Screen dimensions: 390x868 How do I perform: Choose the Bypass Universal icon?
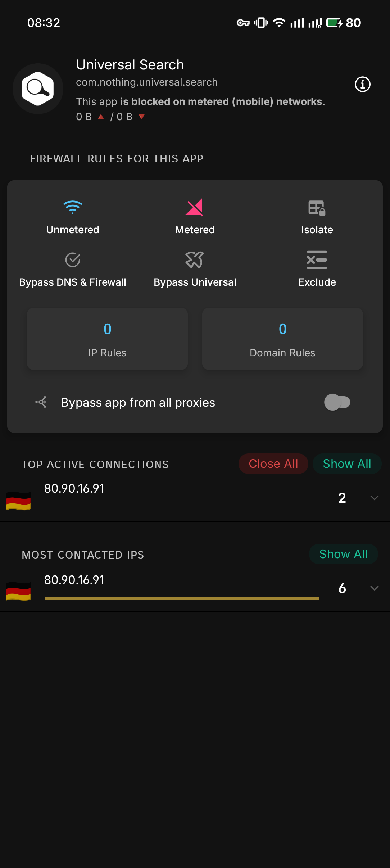[194, 260]
